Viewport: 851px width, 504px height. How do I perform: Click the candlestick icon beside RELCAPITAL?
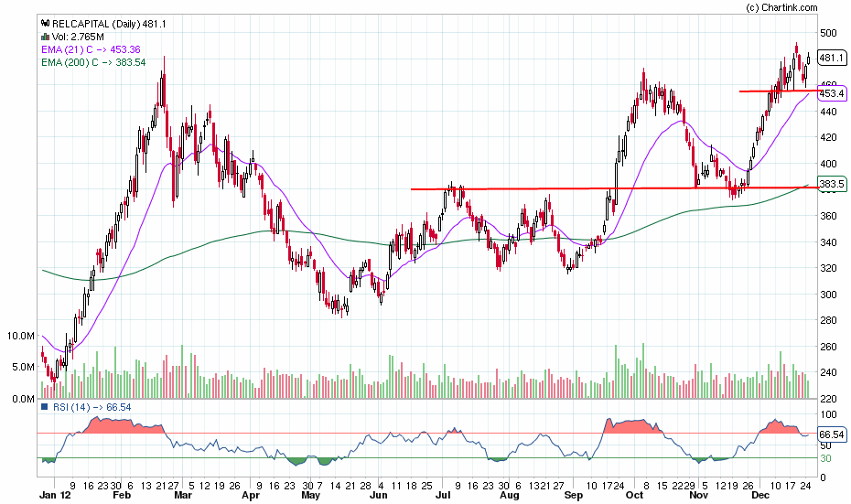(x=46, y=24)
